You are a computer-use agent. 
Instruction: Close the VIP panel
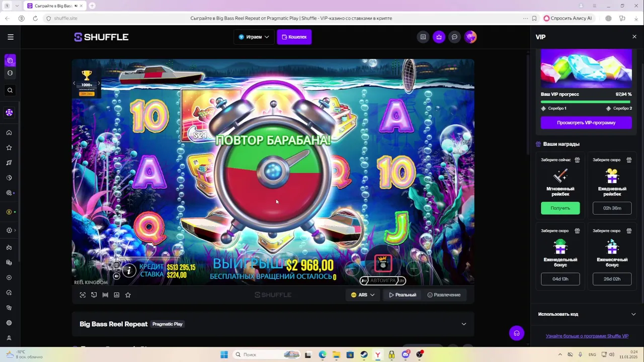coord(634,37)
